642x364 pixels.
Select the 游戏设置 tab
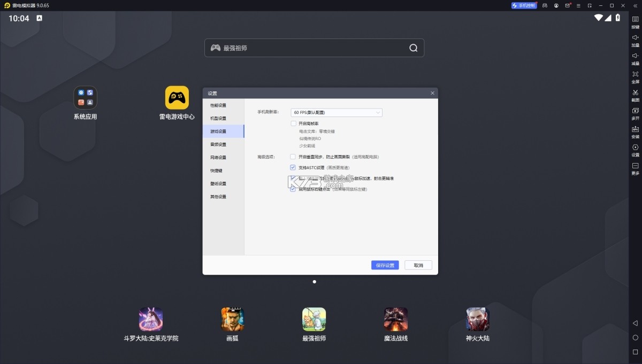[x=224, y=131]
